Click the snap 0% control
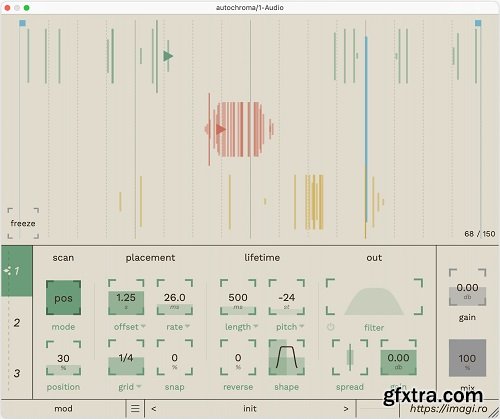This screenshot has width=500, height=419. click(x=175, y=358)
